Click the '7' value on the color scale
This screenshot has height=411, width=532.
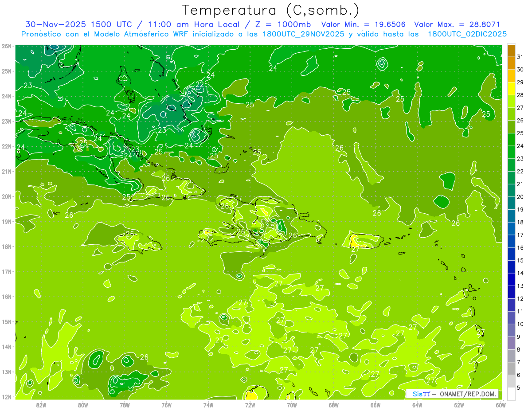pos(519,362)
